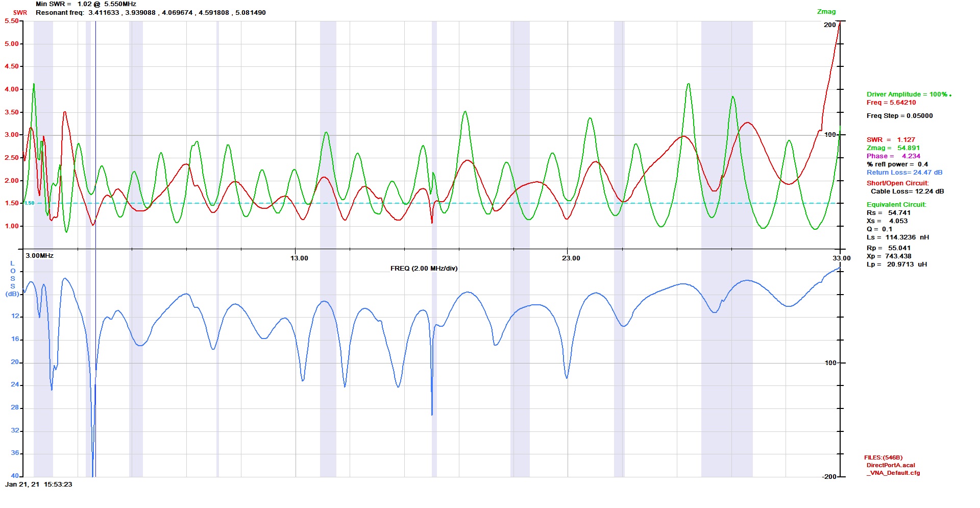Click the blue Return Loss reading
Image resolution: width=980 pixels, height=508 pixels.
pyautogui.click(x=904, y=173)
